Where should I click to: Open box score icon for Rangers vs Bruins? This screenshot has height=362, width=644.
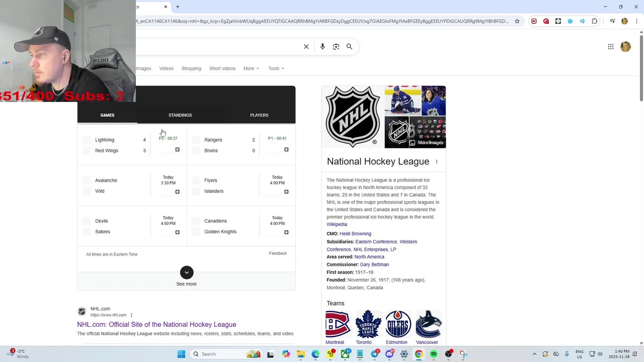coord(286,149)
